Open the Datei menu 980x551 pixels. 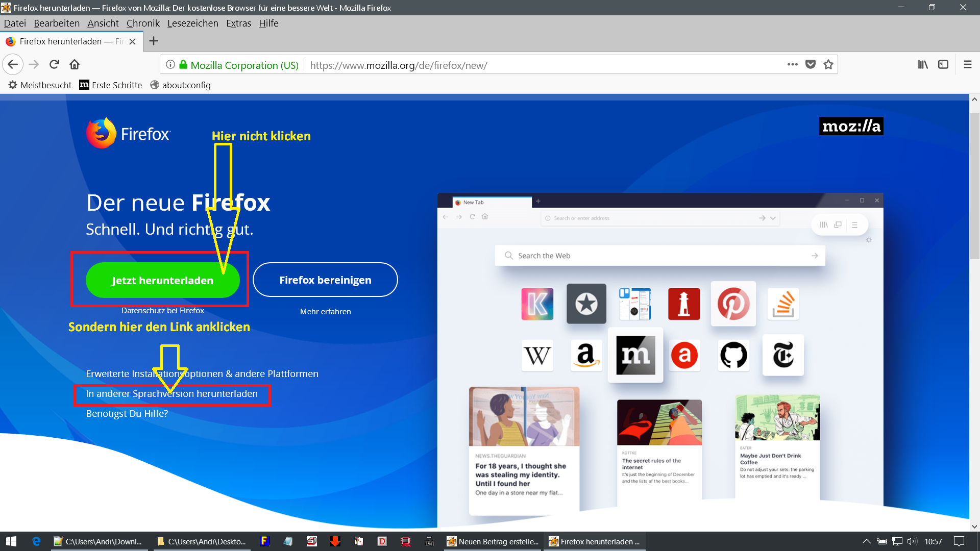click(15, 23)
